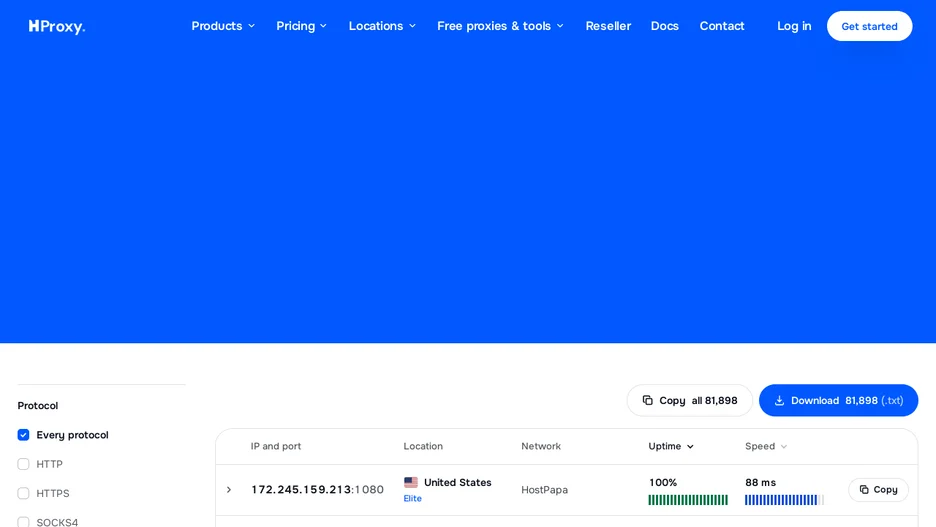Click the blue speed bar
936x527 pixels.
tap(784, 500)
